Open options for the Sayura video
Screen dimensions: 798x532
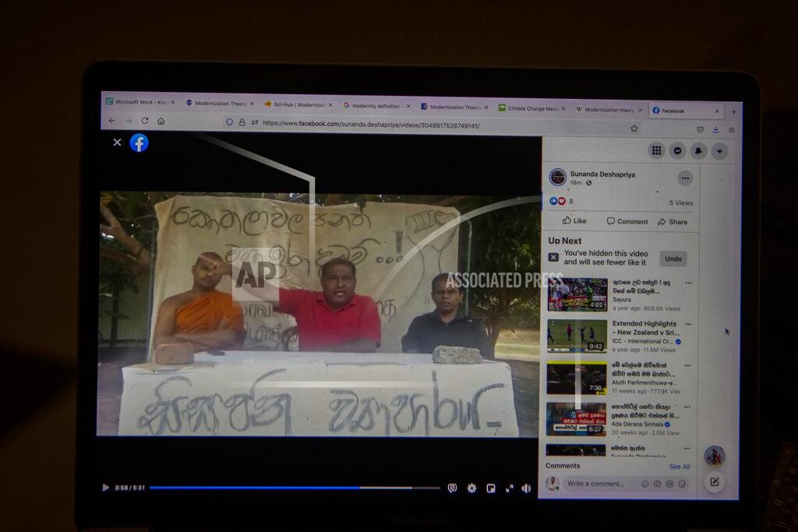click(x=688, y=284)
